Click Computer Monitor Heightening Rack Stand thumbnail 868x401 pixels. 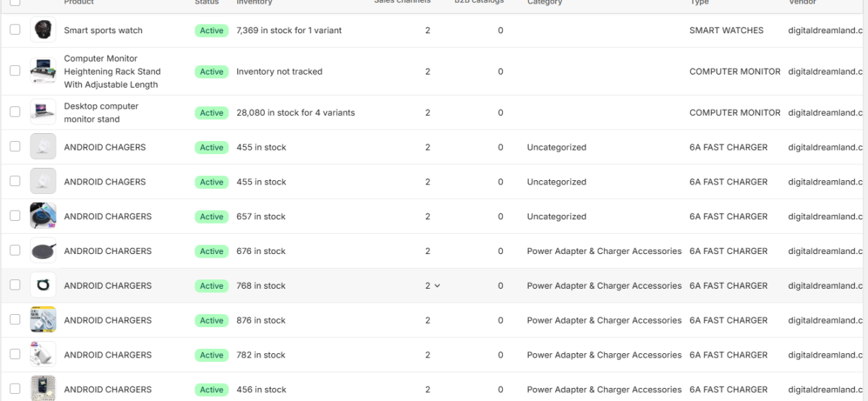pos(43,72)
